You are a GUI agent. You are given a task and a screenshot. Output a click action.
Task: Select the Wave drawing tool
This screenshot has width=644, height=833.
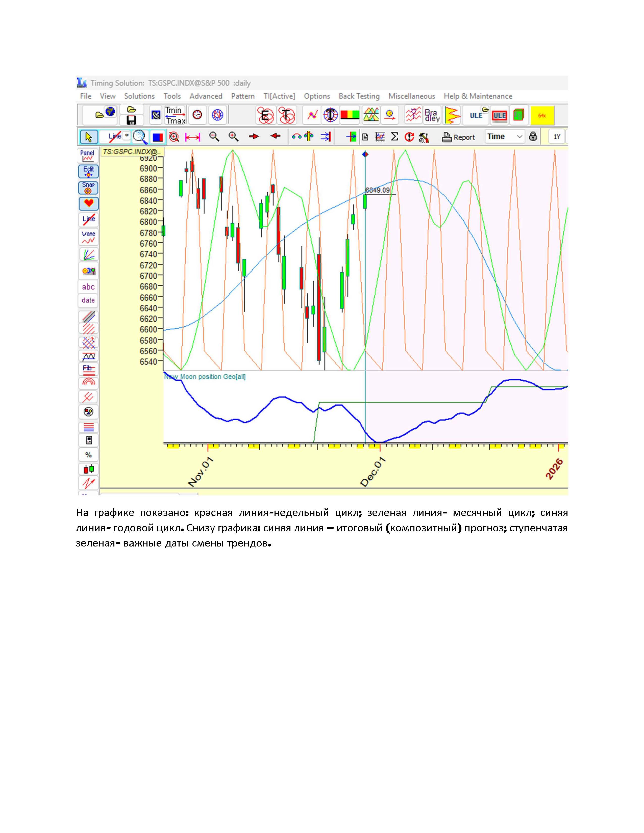pos(88,237)
